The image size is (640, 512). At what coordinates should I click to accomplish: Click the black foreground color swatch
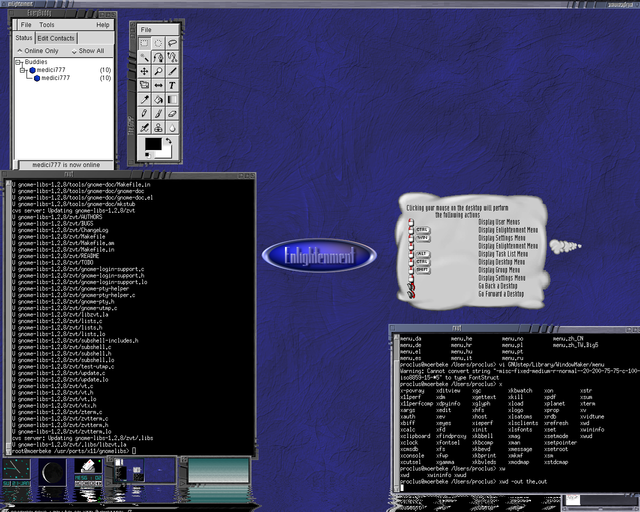point(153,145)
